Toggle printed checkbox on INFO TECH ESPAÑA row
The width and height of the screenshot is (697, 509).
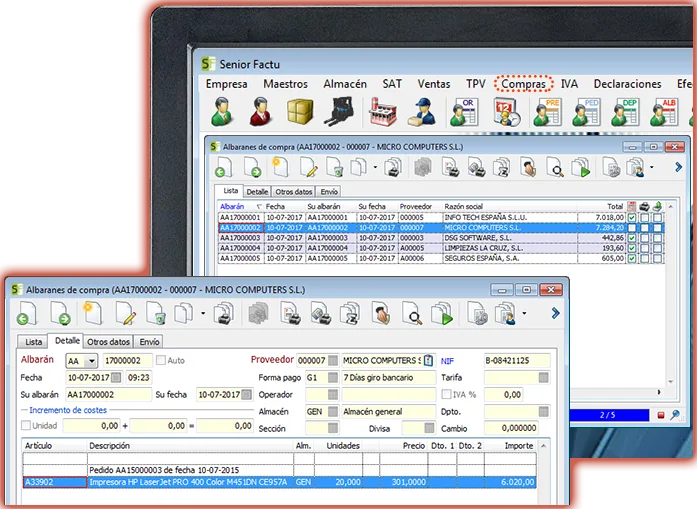pyautogui.click(x=645, y=217)
